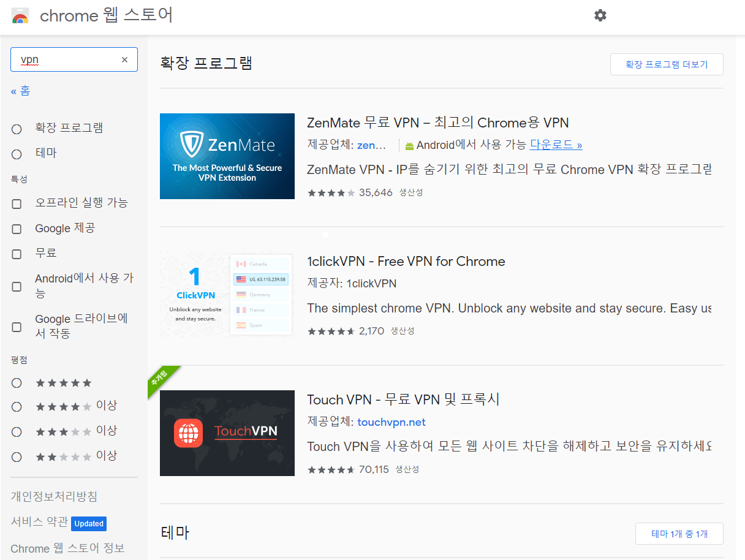Select the two stars 이상 rating filter
This screenshot has width=745, height=560.
(17, 457)
